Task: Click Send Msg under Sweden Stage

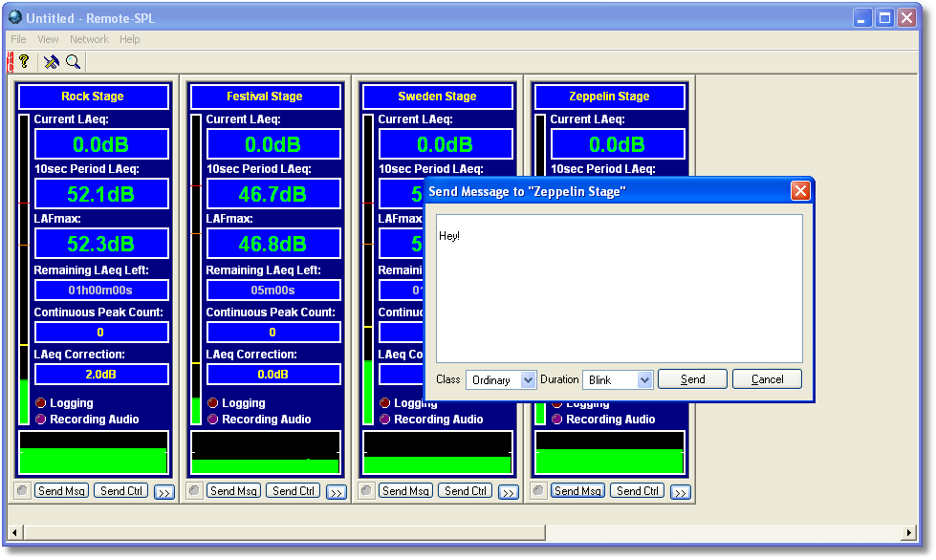Action: coord(405,491)
